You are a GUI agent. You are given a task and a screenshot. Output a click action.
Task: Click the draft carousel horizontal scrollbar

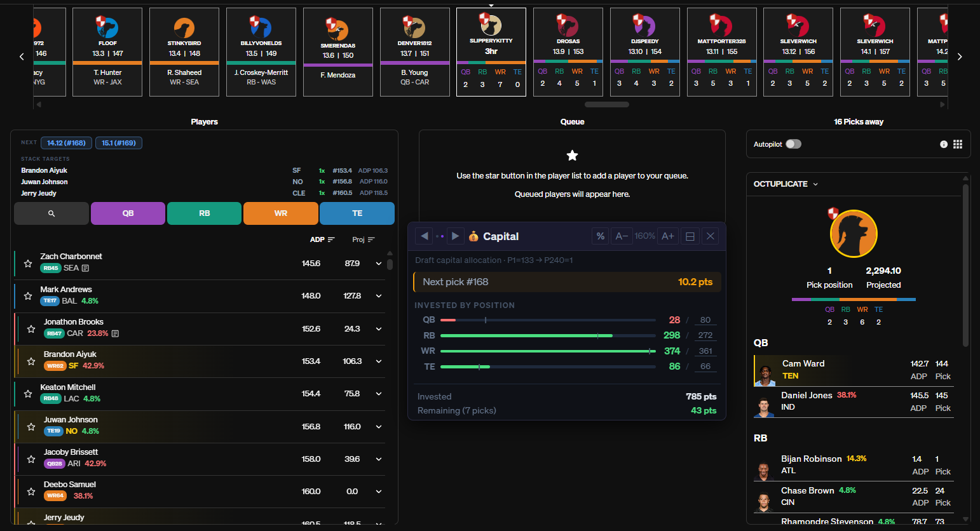[x=607, y=104]
